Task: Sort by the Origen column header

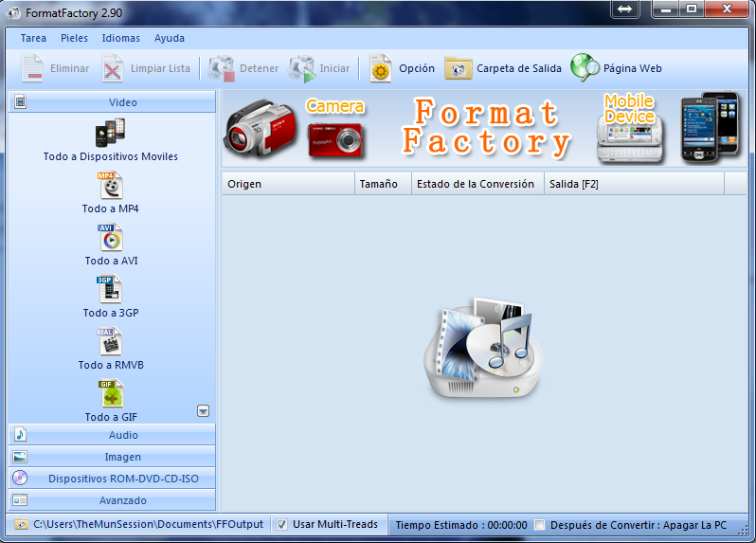Action: 288,184
